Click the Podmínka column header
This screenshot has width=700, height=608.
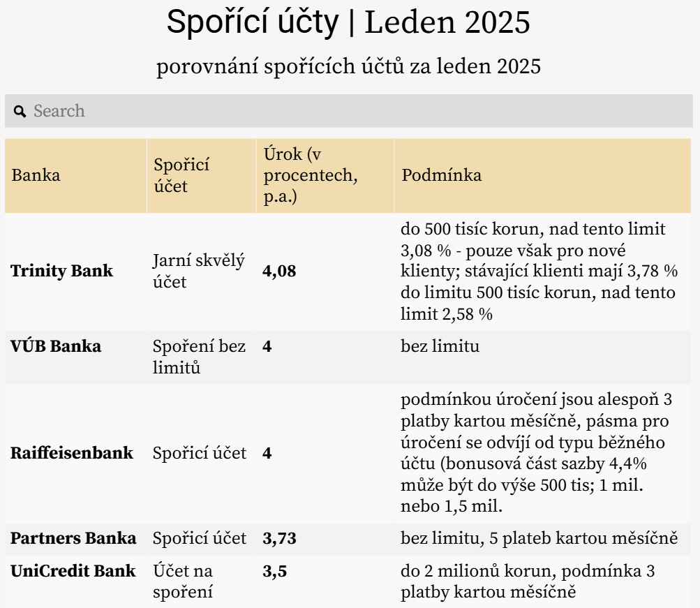(x=440, y=175)
